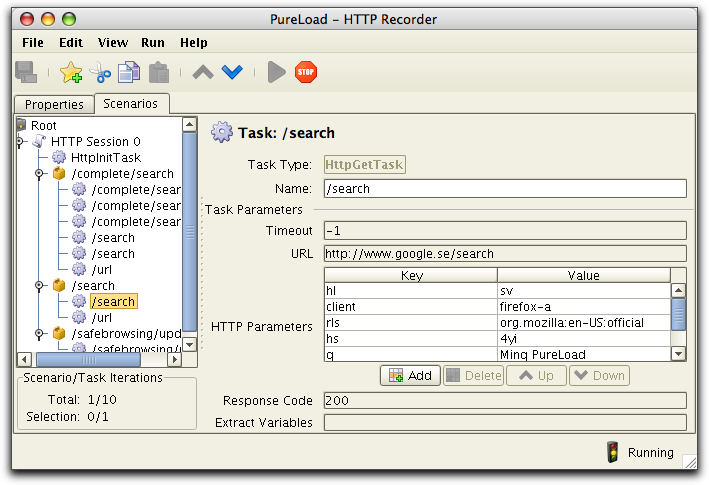Click the Paste clipboard icon
Image resolution: width=709 pixels, height=485 pixels.
click(159, 72)
